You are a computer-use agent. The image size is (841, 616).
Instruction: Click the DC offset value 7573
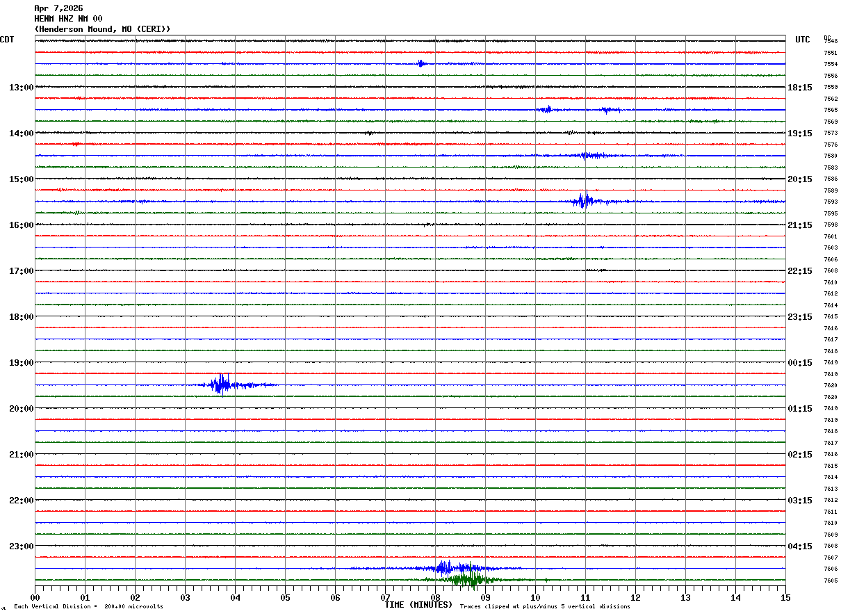831,133
